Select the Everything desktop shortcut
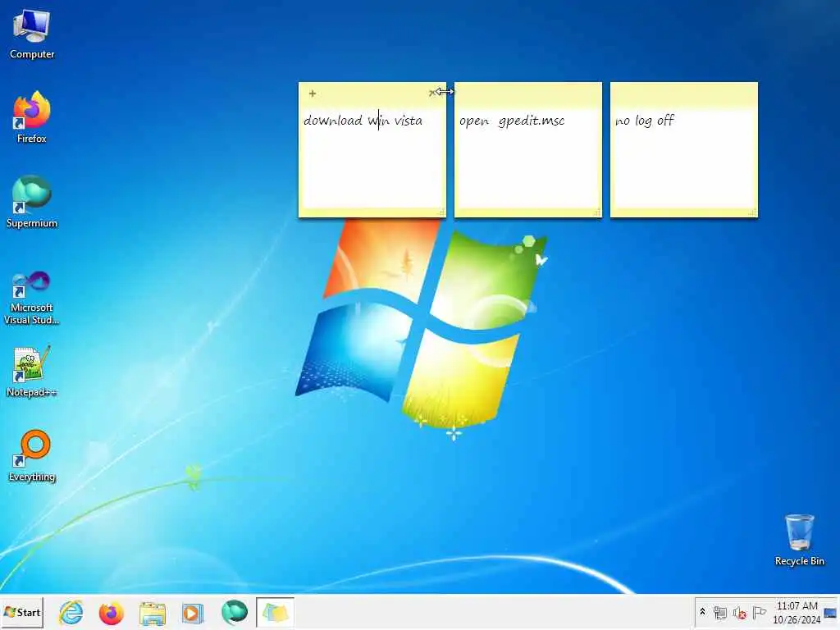 (32, 456)
